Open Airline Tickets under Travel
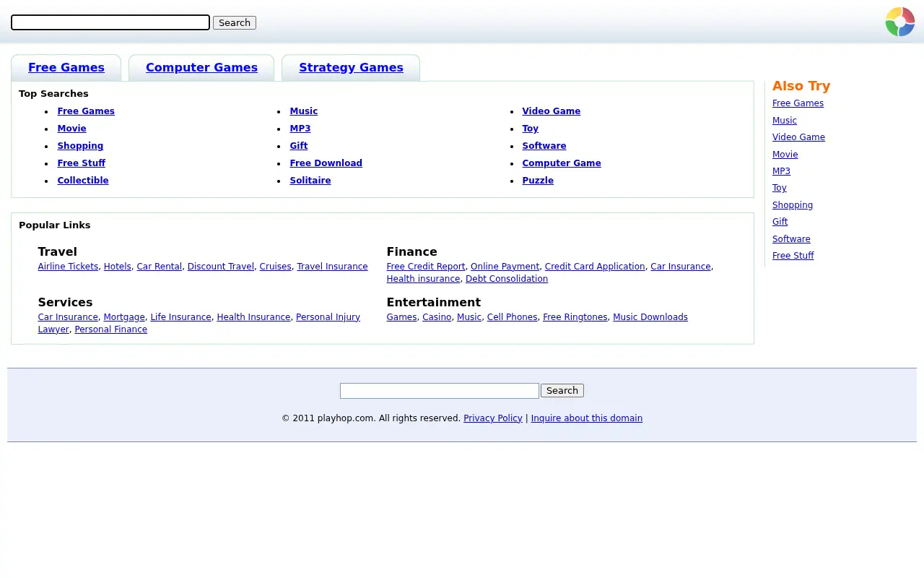 [68, 267]
